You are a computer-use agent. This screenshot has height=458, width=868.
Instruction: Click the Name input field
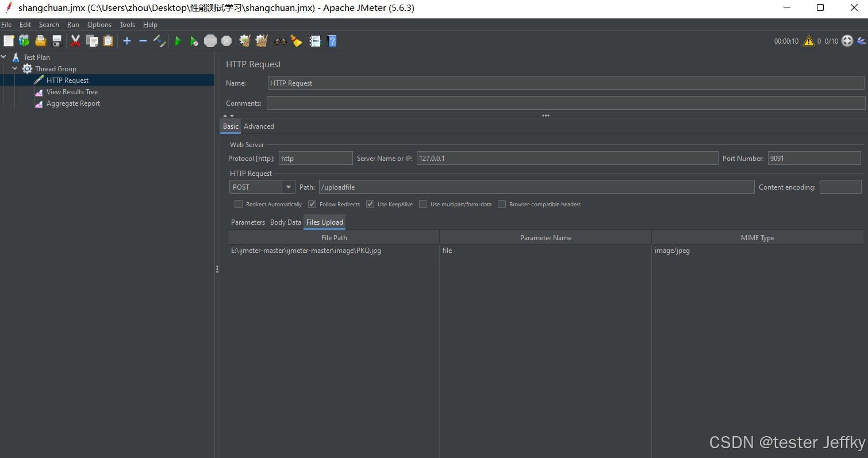[566, 83]
